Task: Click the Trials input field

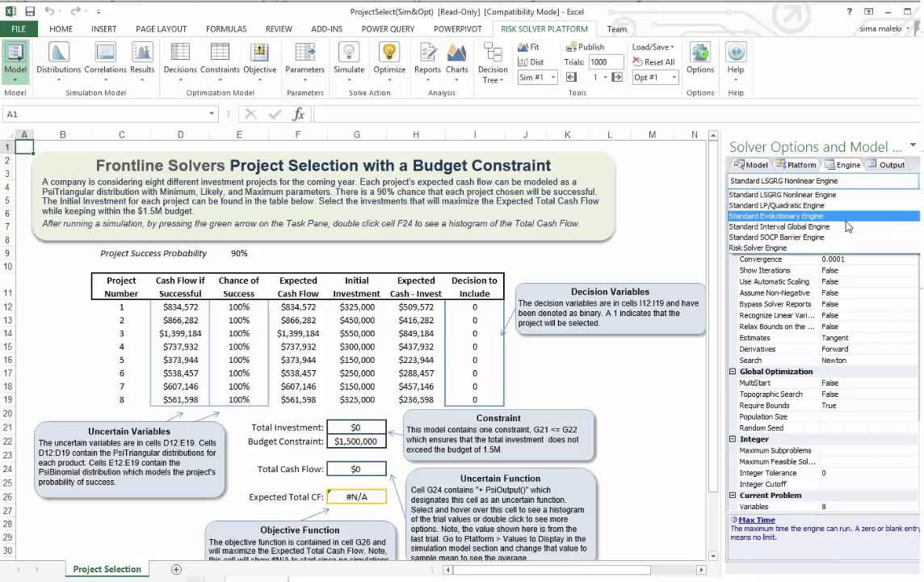Action: click(x=607, y=62)
